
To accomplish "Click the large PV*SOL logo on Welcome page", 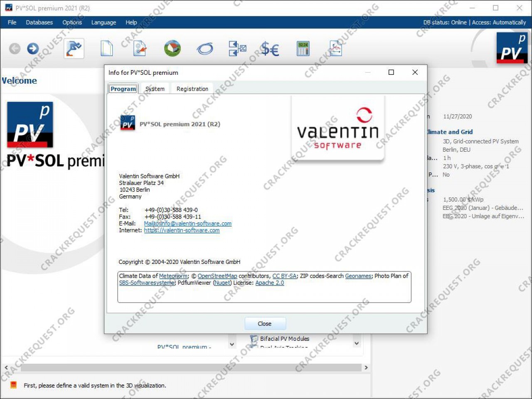I will 30,125.
